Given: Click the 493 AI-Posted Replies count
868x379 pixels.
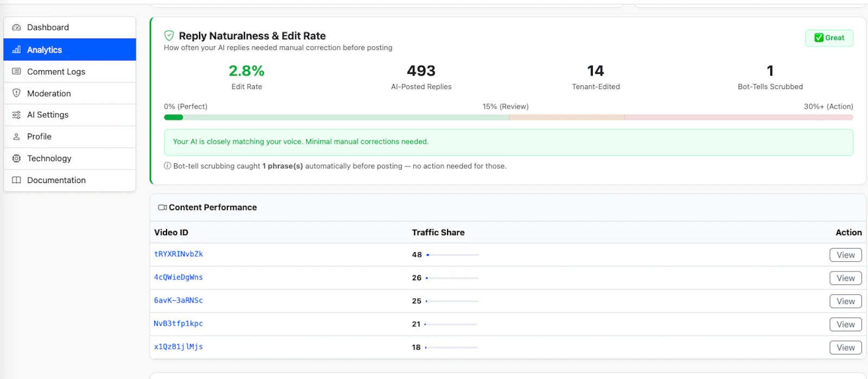Looking at the screenshot, I should click(x=421, y=71).
